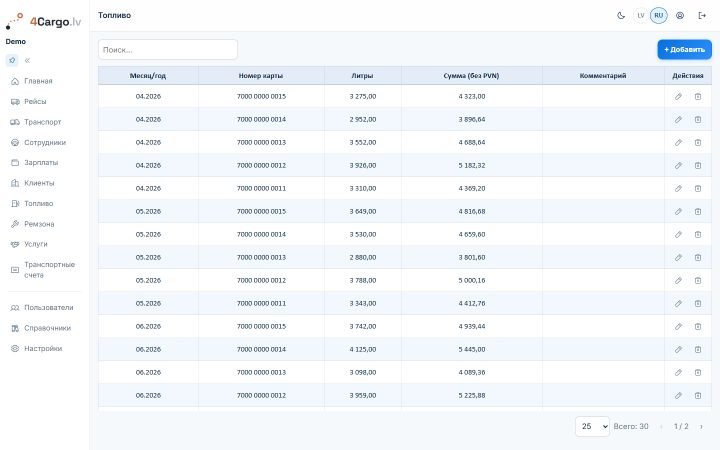Delete the row with sum 3 896,64

pos(698,119)
